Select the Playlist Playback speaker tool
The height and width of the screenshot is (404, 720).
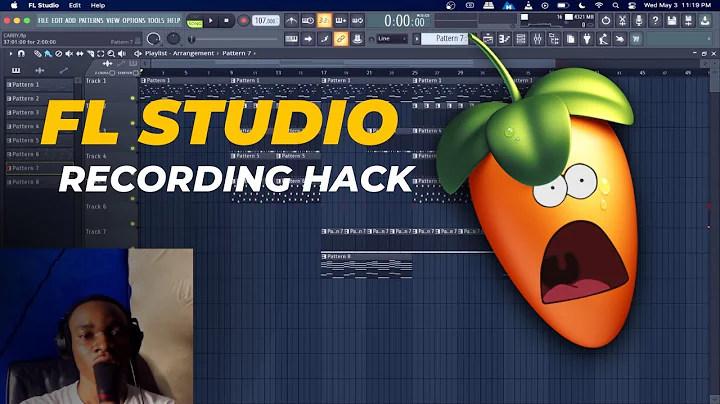(122, 54)
